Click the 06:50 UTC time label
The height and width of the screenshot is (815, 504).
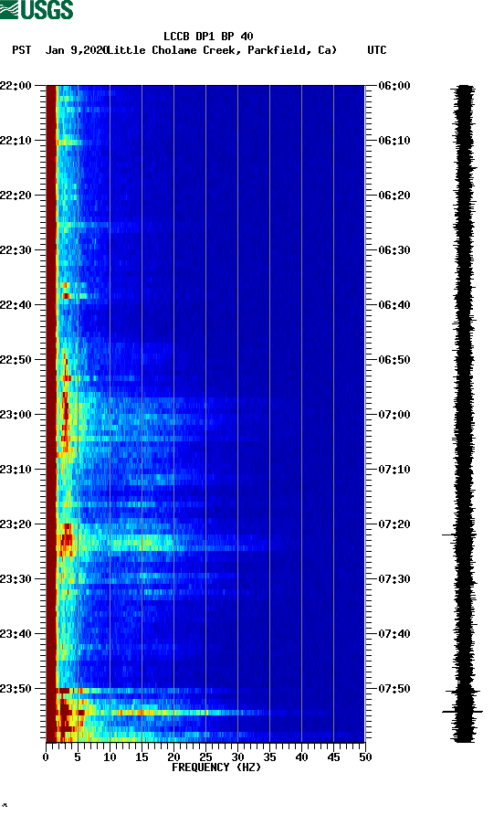394,360
